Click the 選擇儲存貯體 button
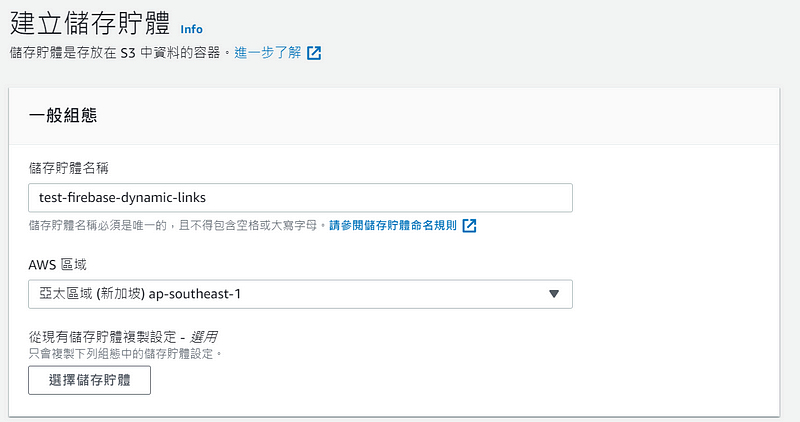Image resolution: width=800 pixels, height=422 pixels. [89, 380]
